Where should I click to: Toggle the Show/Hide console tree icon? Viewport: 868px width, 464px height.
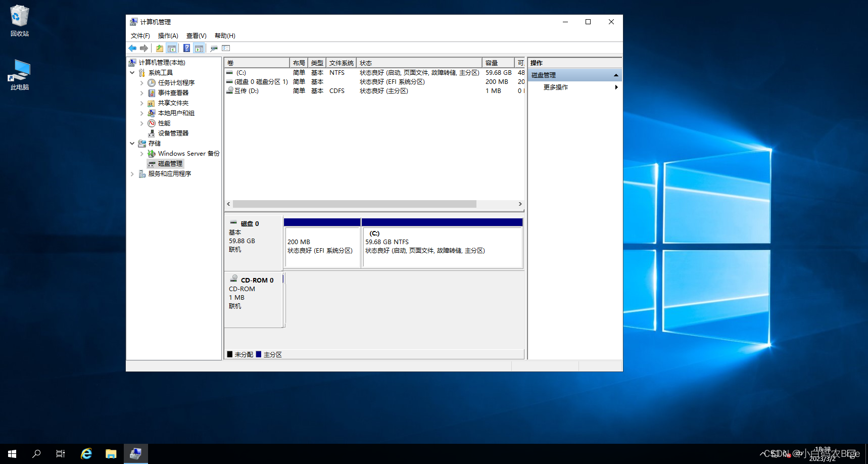172,48
